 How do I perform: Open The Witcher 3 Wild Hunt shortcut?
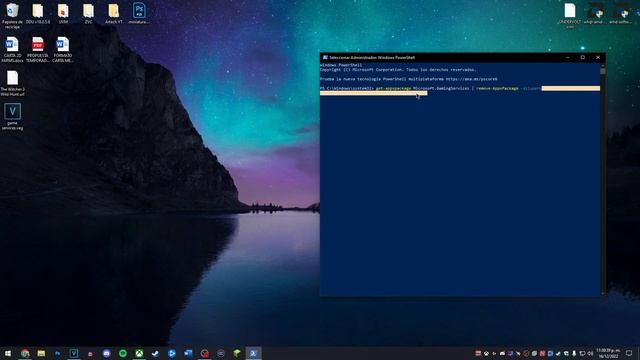12,83
